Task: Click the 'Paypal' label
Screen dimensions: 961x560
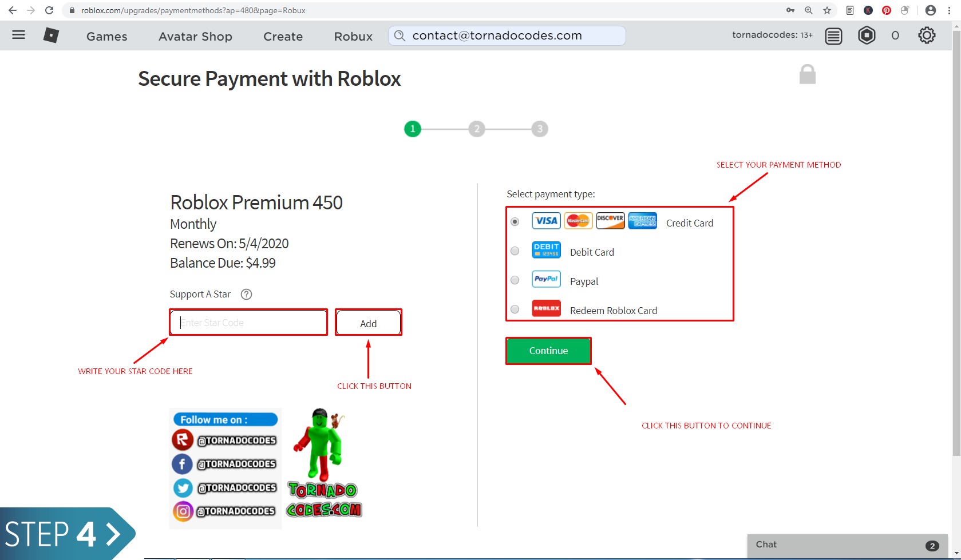Action: 584,281
